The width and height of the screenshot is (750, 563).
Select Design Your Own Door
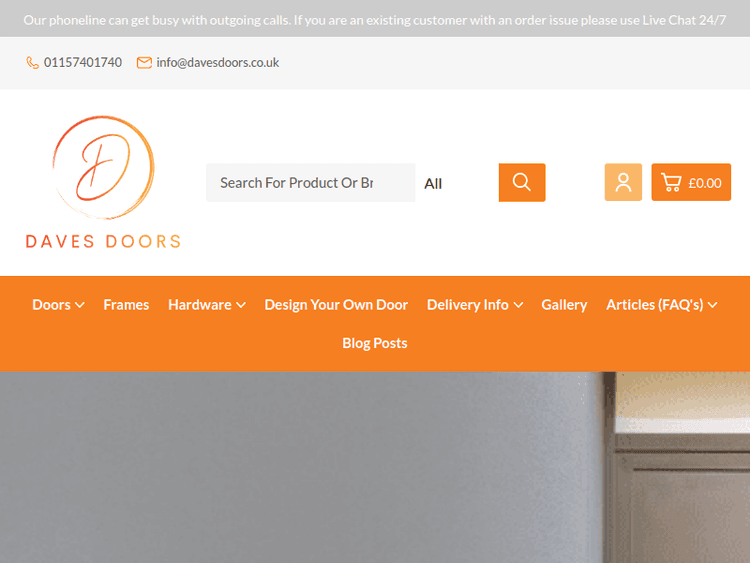tap(336, 305)
